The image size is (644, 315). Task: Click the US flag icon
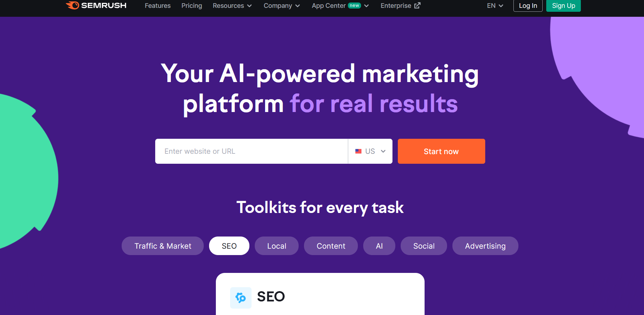(x=359, y=151)
